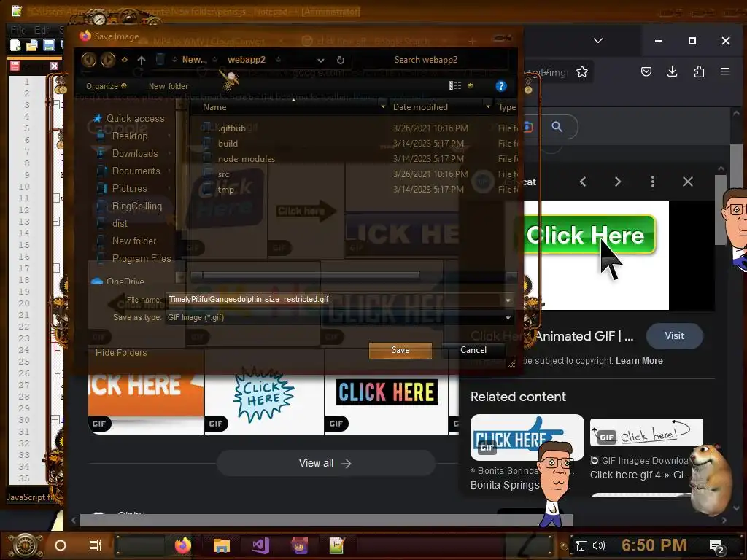Open Visual Studio from the taskbar
This screenshot has height=560, width=747.
(x=260, y=545)
